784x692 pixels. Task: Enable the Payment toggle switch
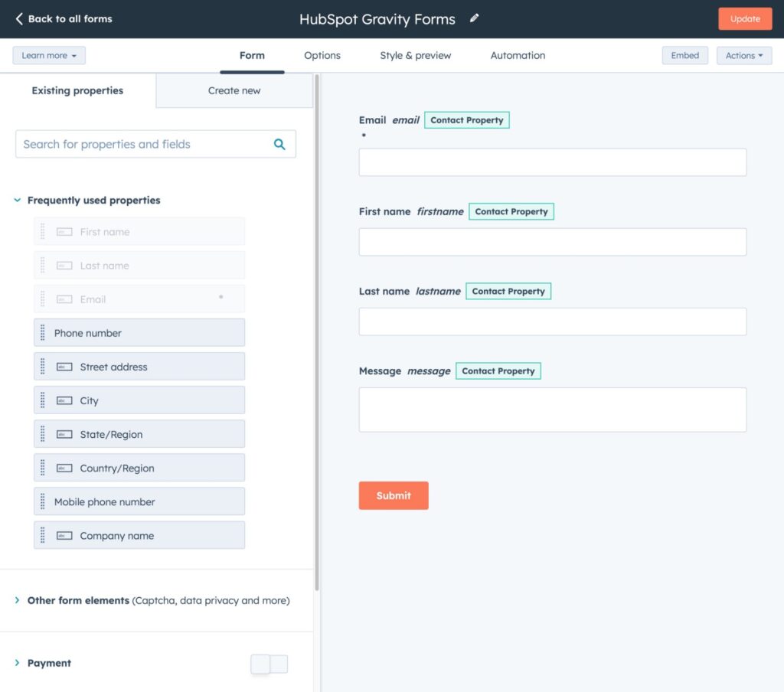pos(269,664)
